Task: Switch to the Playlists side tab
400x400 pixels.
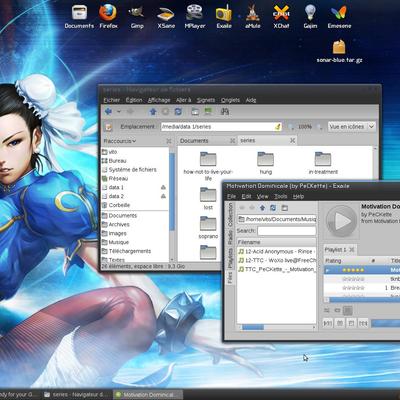Action: (230, 258)
